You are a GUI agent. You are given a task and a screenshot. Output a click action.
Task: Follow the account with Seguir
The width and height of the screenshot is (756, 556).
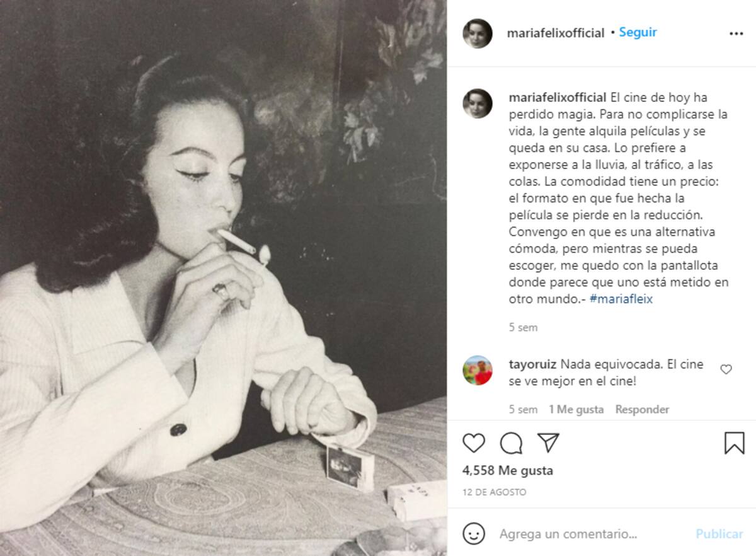pyautogui.click(x=638, y=32)
